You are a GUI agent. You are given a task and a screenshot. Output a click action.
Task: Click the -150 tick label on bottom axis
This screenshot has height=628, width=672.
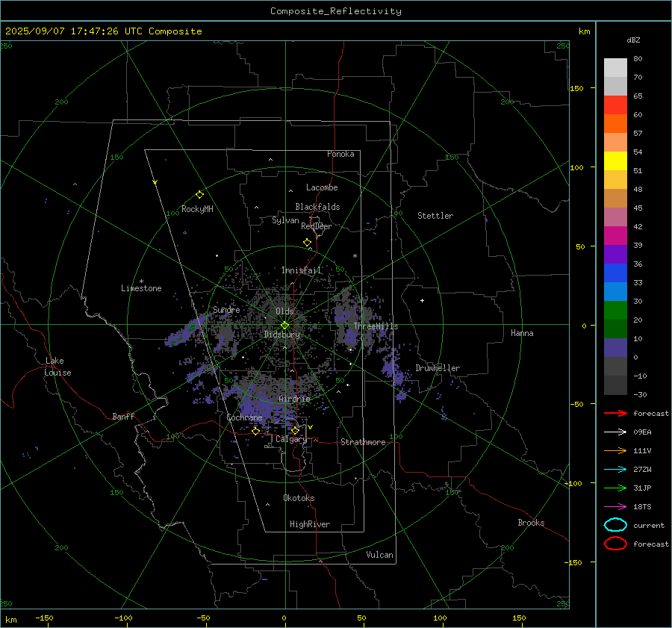coord(44,618)
